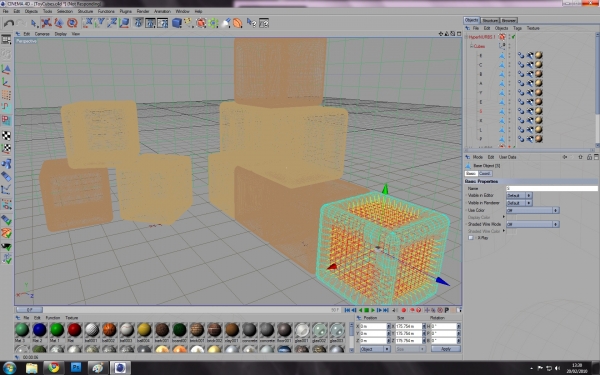This screenshot has width=600, height=375.
Task: Open the Render Settings icon
Action: pos(163,23)
